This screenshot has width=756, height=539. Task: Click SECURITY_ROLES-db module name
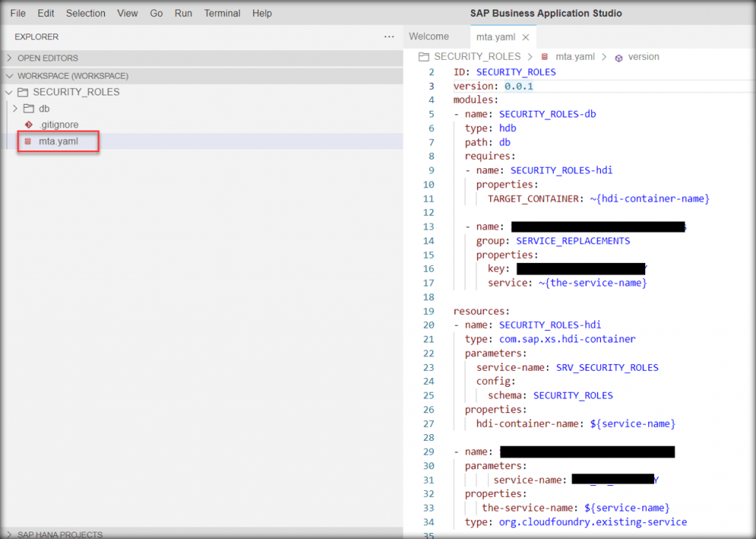547,114
